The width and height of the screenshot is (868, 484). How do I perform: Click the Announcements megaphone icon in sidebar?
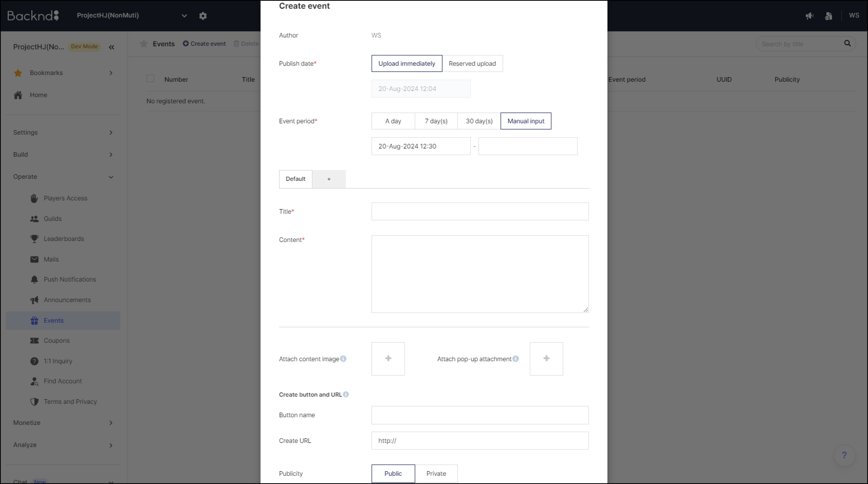pyautogui.click(x=34, y=300)
